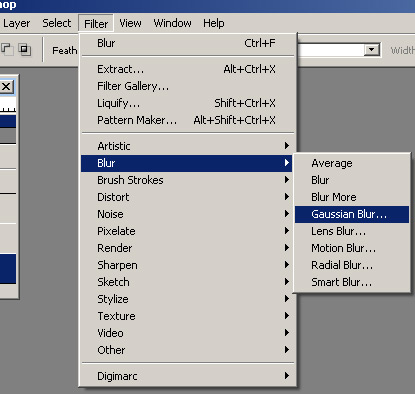Image resolution: width=415 pixels, height=394 pixels.
Task: Open the Select menu
Action: 57,23
